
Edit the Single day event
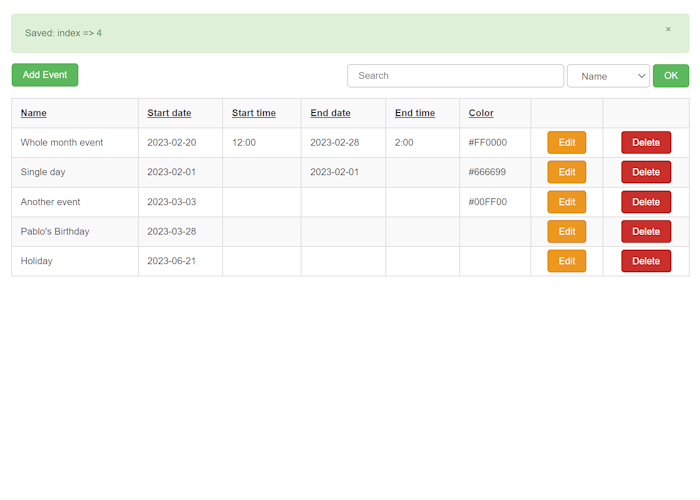[x=566, y=172]
